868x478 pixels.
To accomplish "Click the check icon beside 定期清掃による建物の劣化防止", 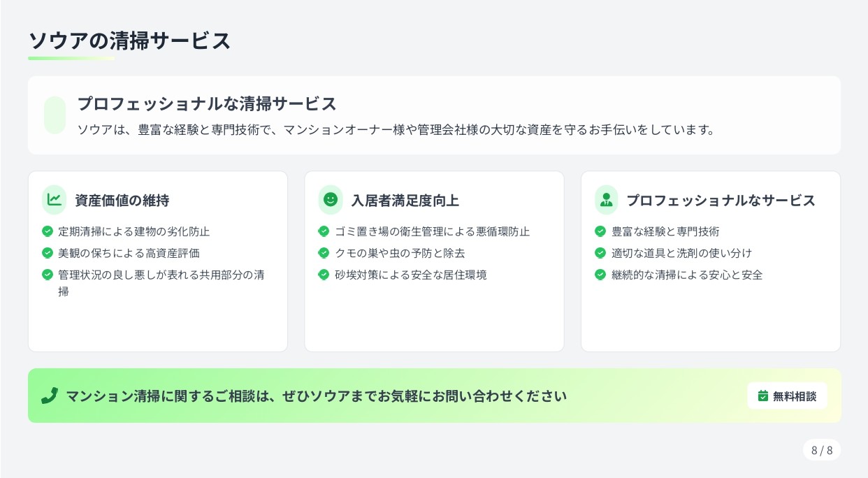I will click(48, 231).
